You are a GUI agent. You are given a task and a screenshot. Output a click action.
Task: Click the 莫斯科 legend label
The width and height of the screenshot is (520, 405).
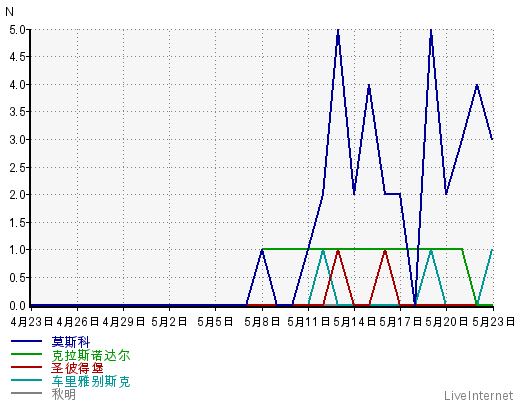(71, 342)
